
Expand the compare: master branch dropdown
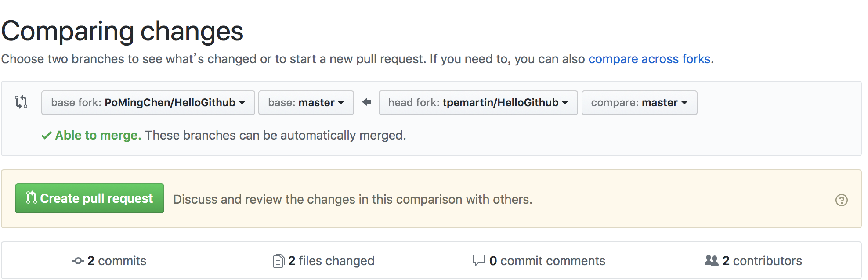pyautogui.click(x=639, y=103)
